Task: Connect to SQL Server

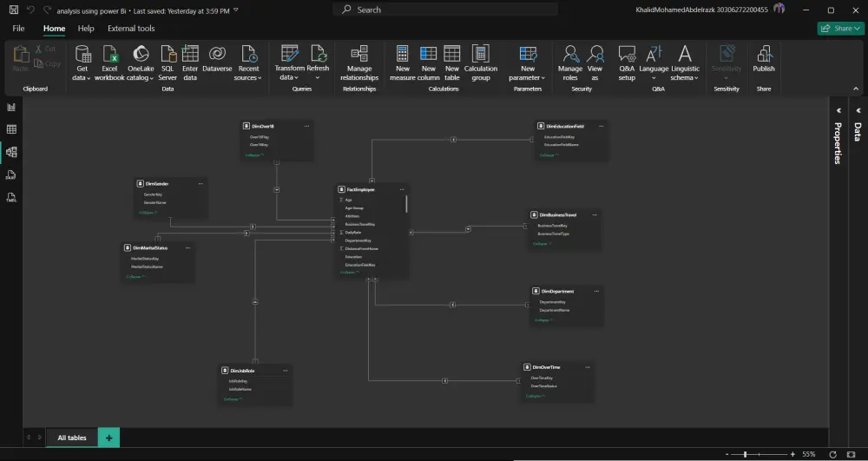Action: pyautogui.click(x=168, y=63)
